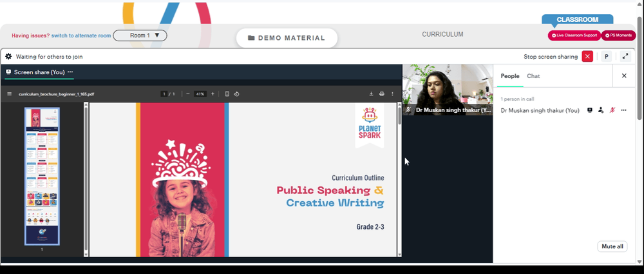
Task: Select the page 1 thumbnail in sidebar
Action: [x=42, y=177]
